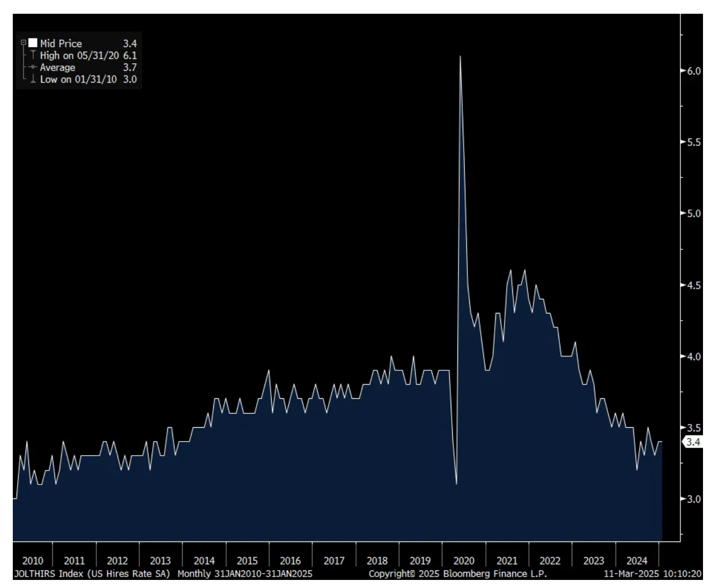
Task: Click the Monthly date range text
Action: click(245, 574)
